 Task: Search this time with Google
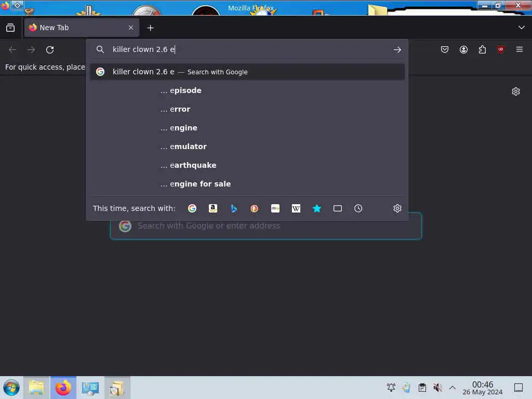coord(192,208)
